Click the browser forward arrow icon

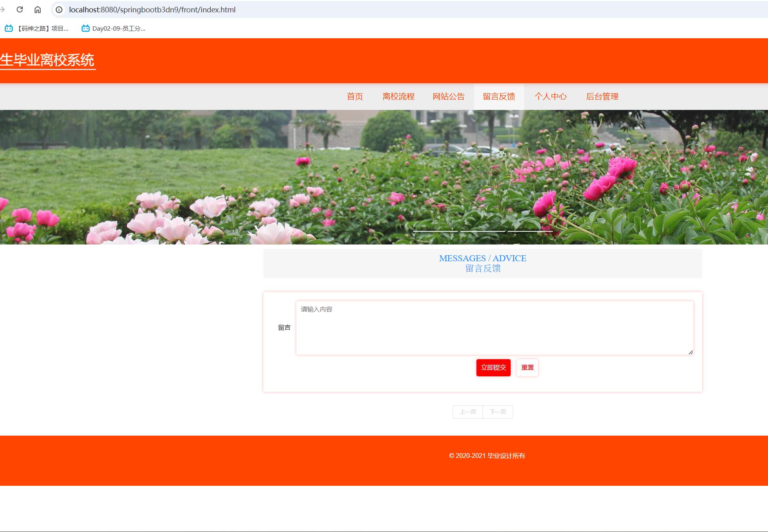(2, 10)
